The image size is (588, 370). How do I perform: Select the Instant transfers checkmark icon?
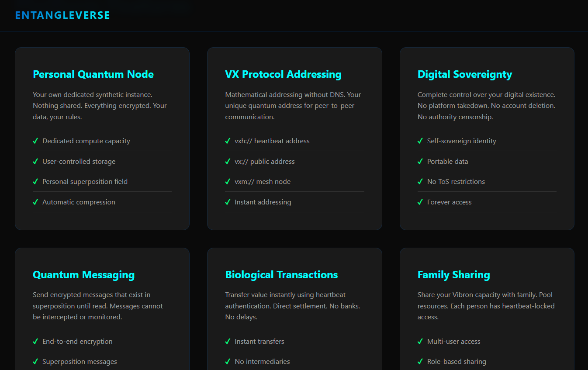[x=228, y=341]
